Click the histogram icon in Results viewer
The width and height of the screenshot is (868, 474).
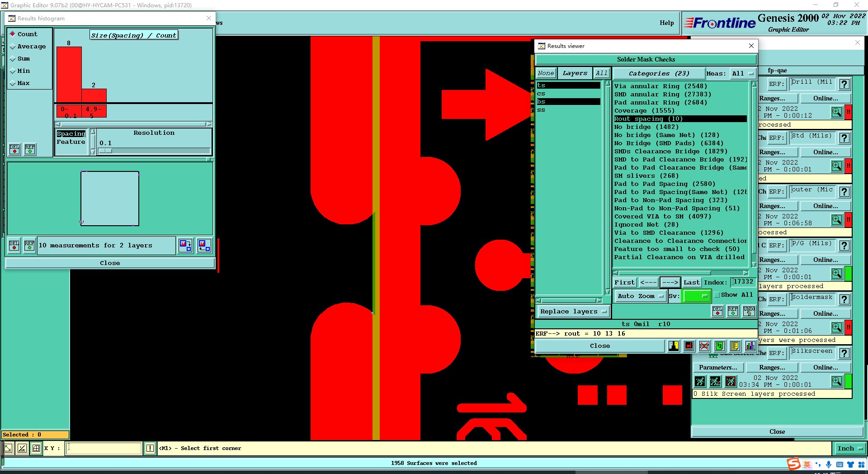click(x=750, y=346)
